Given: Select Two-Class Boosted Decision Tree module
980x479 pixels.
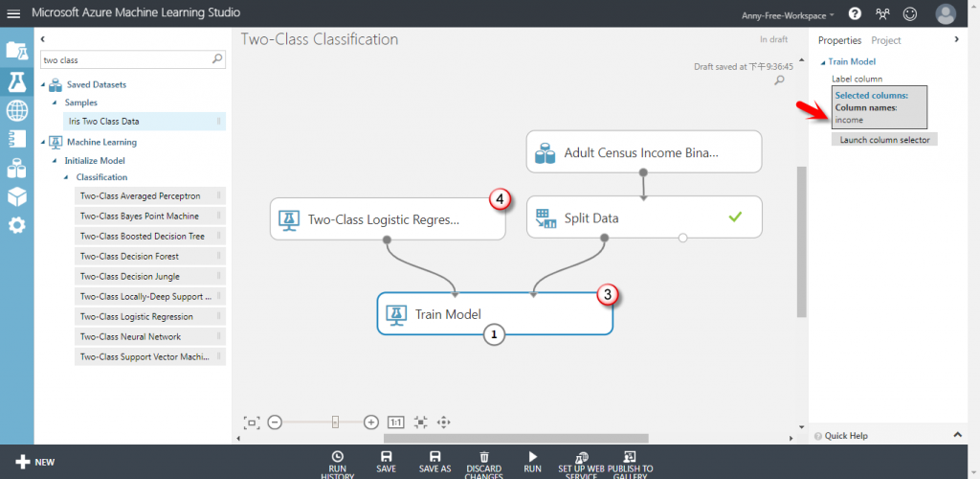Looking at the screenshot, I should point(150,237).
